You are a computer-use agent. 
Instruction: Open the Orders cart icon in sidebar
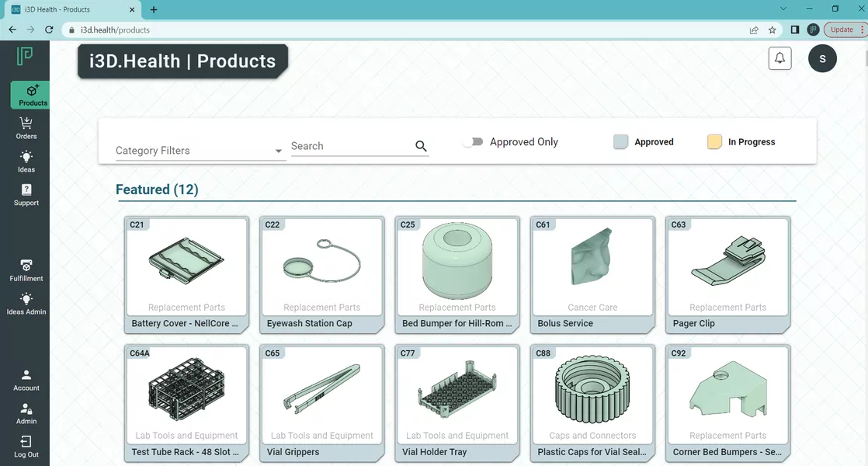26,123
